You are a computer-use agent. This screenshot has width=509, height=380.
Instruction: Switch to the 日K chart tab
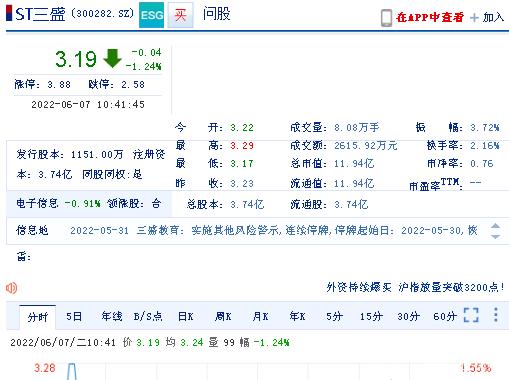coord(186,316)
